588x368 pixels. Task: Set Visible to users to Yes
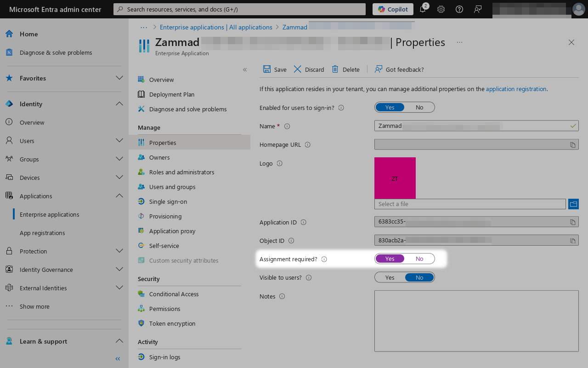pyautogui.click(x=390, y=277)
